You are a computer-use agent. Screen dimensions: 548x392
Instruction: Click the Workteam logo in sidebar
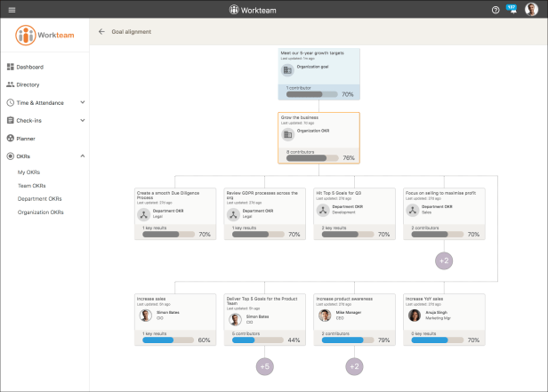click(x=44, y=36)
